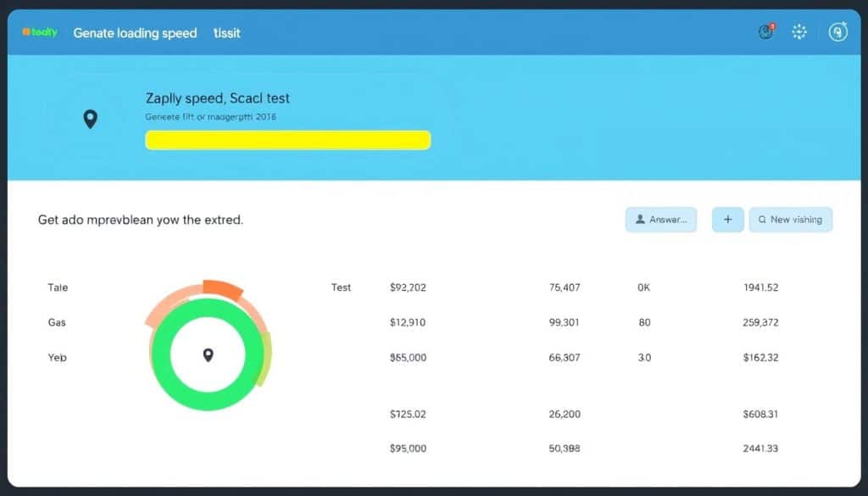Click the 0K cell
Screen dimensions: 868x496
644,287
